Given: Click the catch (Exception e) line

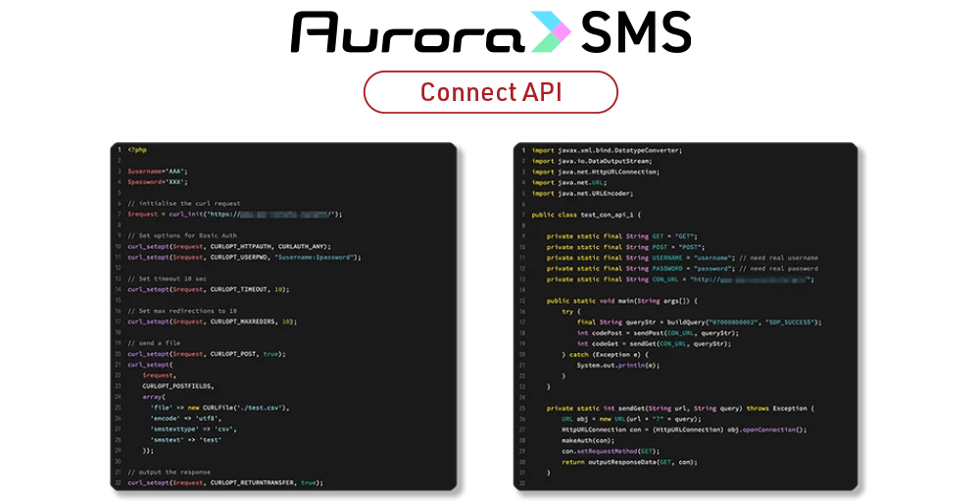Looking at the screenshot, I should click(x=605, y=355).
